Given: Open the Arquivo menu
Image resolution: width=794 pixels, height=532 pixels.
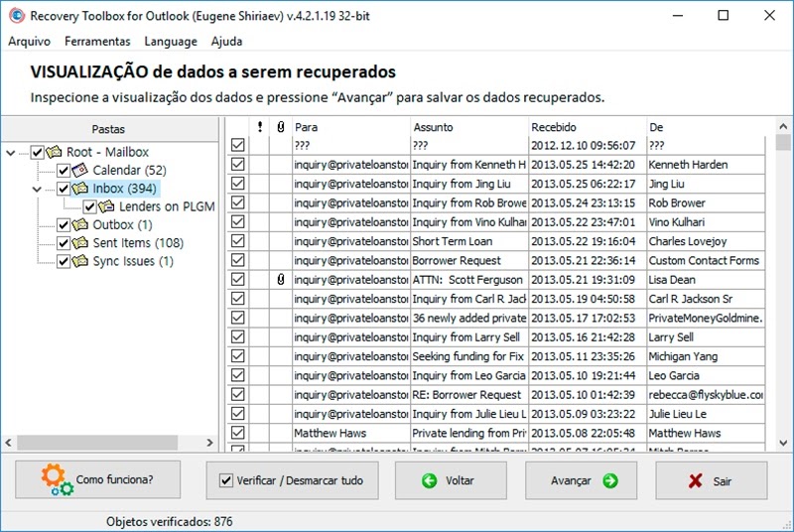Looking at the screenshot, I should [x=30, y=42].
